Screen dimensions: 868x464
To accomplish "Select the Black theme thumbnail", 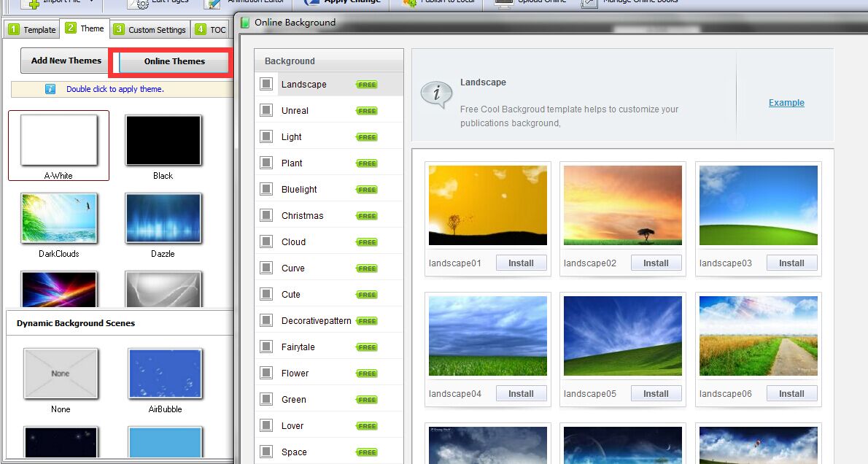I will click(x=163, y=140).
